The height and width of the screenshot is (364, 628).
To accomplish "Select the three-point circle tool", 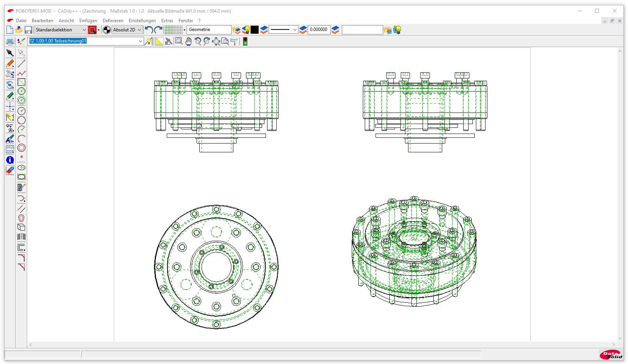I will click(21, 120).
